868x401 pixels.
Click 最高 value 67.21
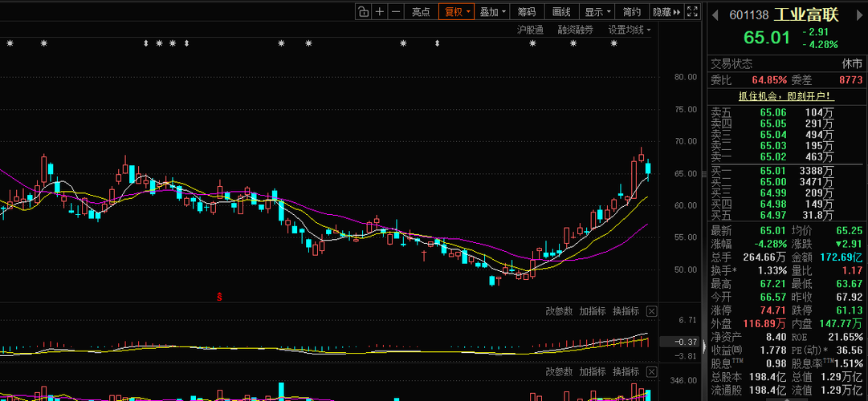click(x=774, y=283)
